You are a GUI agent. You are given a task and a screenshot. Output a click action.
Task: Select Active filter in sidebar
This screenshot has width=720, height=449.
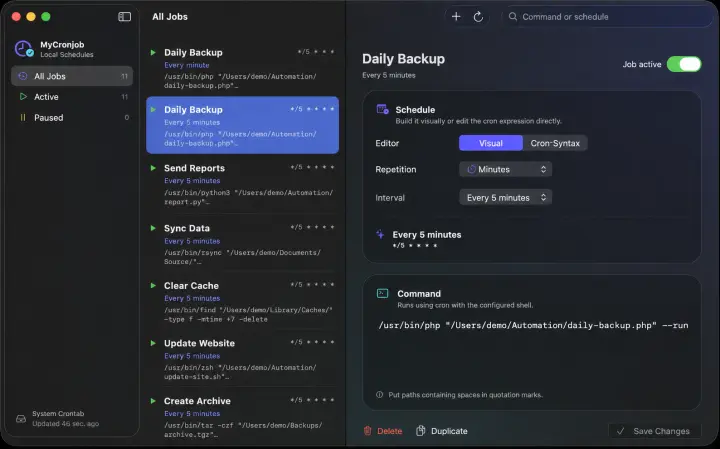(x=72, y=97)
